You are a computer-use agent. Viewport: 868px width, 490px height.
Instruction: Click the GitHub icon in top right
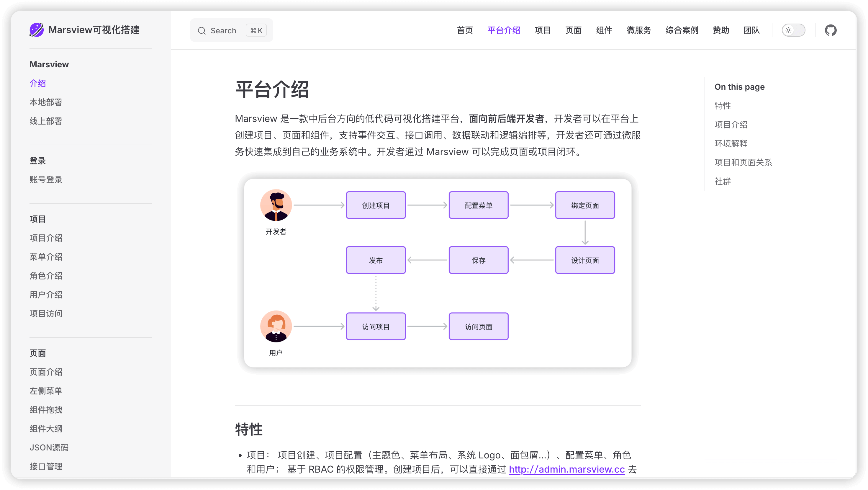[x=831, y=30]
